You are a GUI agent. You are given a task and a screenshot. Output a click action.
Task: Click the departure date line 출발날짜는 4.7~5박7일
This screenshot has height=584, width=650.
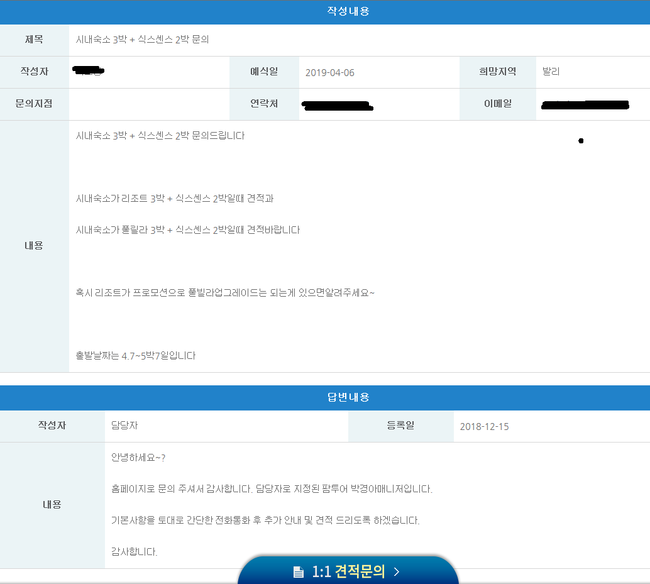pos(136,355)
